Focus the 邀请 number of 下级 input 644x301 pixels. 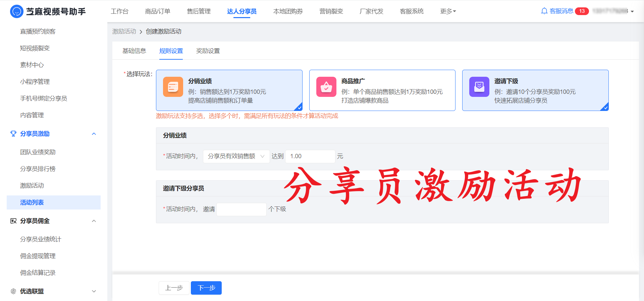click(241, 209)
